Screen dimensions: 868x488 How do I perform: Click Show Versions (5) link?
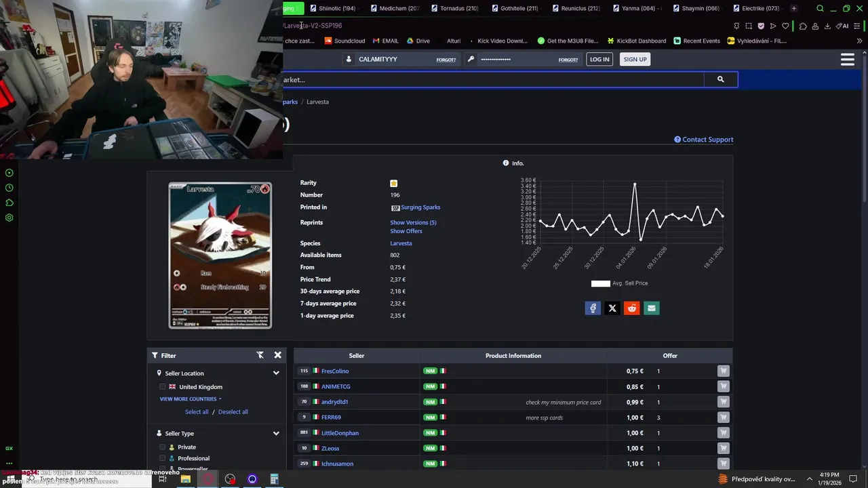coord(413,222)
